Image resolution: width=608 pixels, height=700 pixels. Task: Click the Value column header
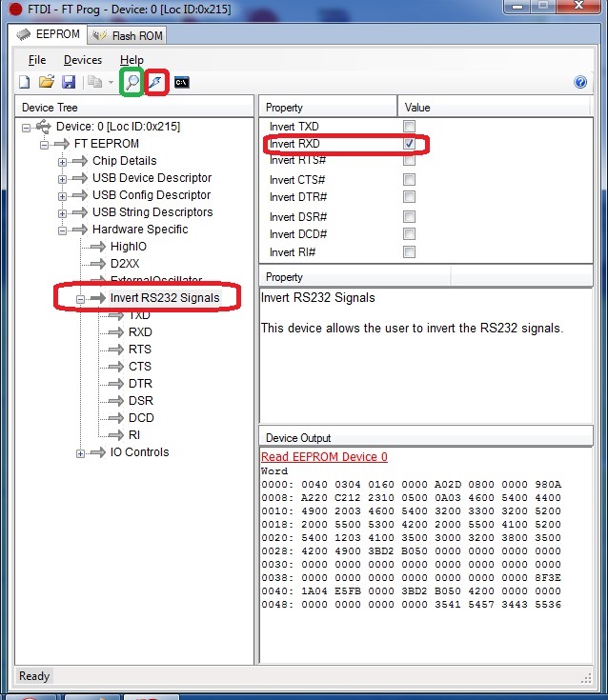[x=494, y=108]
